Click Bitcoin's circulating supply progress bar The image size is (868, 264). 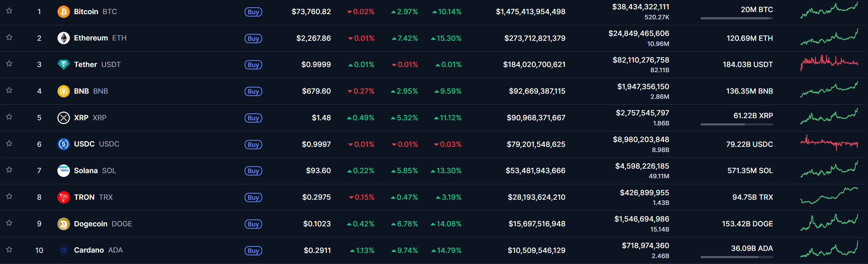pos(737,18)
